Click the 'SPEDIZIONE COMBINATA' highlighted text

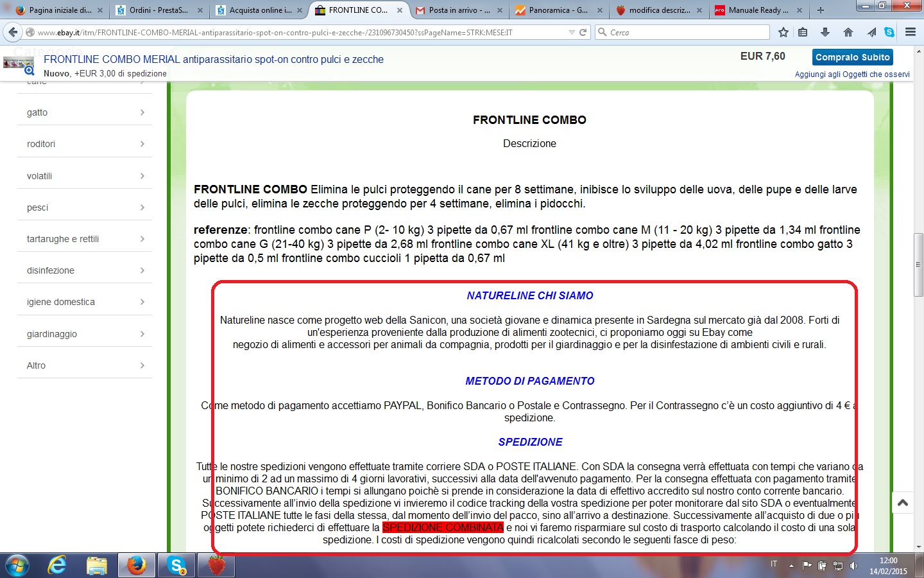point(443,528)
